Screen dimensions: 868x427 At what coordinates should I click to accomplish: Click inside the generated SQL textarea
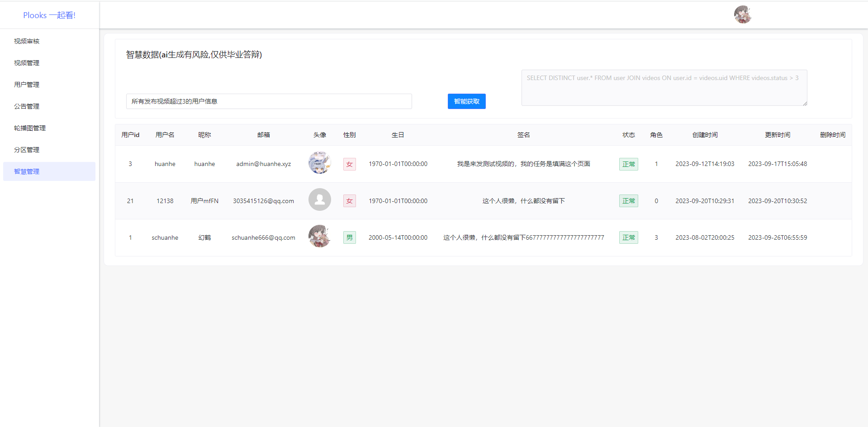[x=664, y=87]
